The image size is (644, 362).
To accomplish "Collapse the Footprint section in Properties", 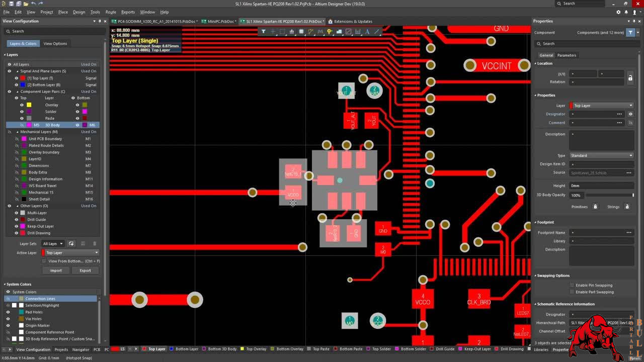I will pos(535,222).
